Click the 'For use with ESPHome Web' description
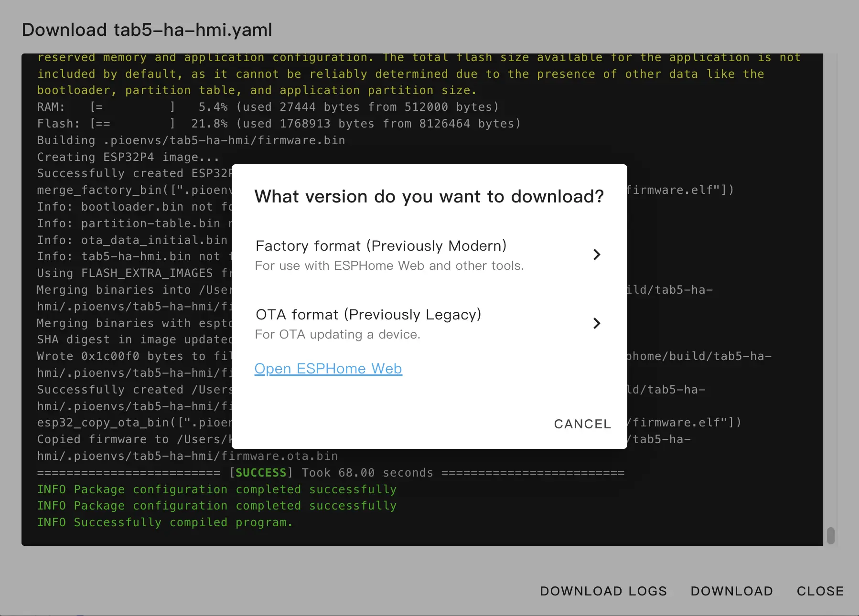 pyautogui.click(x=389, y=266)
